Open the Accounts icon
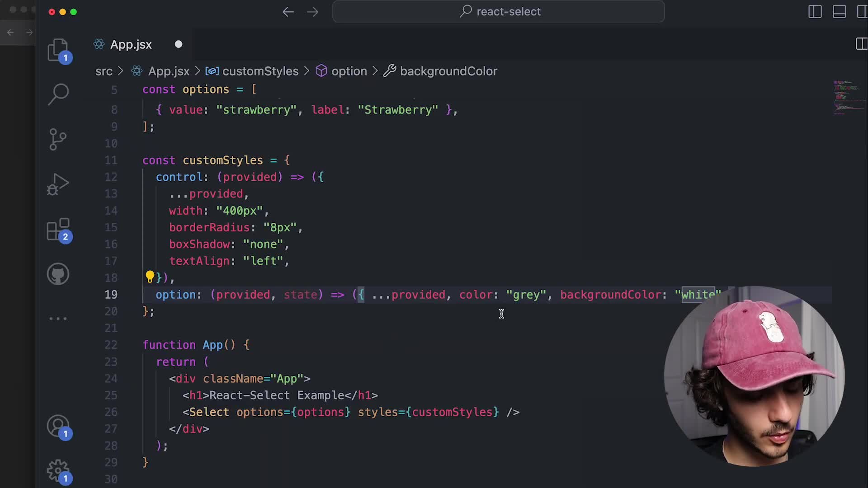 [x=58, y=426]
